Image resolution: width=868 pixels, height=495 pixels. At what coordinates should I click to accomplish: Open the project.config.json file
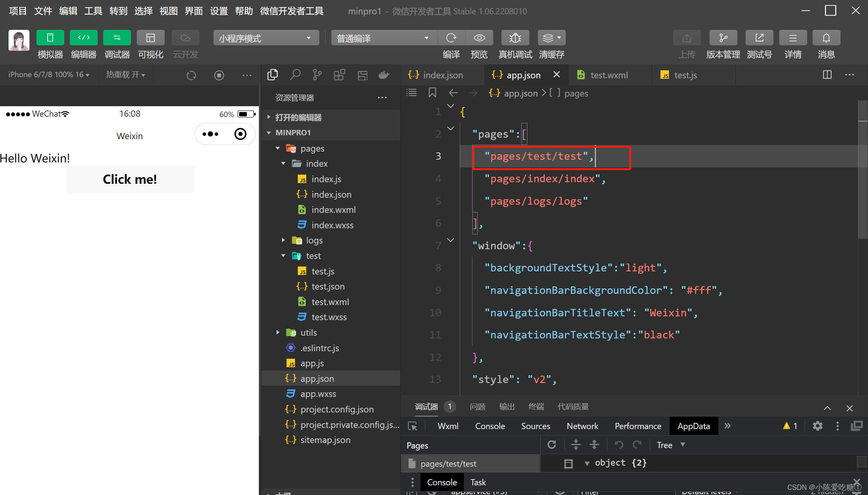click(x=337, y=409)
